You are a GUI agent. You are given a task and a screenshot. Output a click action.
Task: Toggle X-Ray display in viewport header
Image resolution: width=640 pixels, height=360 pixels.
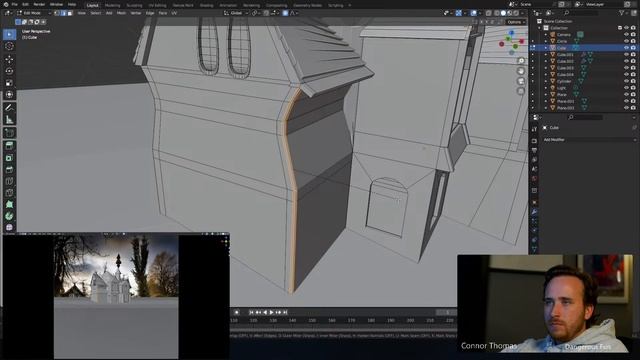489,13
